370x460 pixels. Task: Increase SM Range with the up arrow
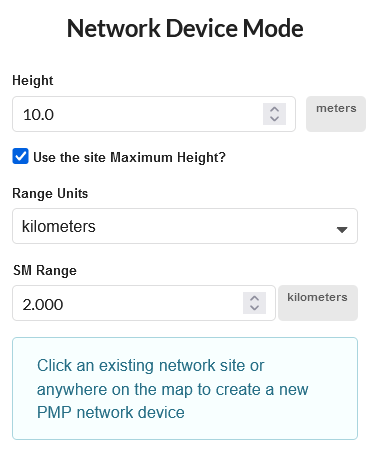coord(254,298)
